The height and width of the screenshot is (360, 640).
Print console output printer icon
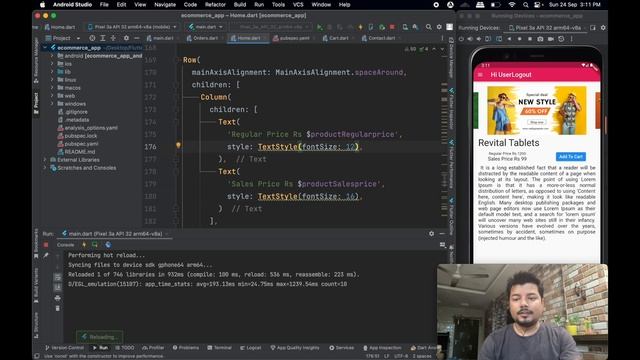click(x=57, y=298)
